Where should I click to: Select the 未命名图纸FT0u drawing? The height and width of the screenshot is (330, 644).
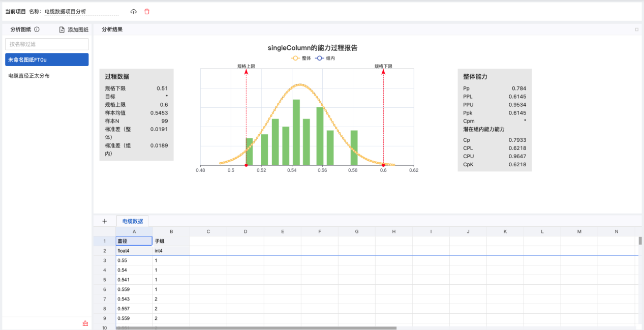(x=47, y=59)
